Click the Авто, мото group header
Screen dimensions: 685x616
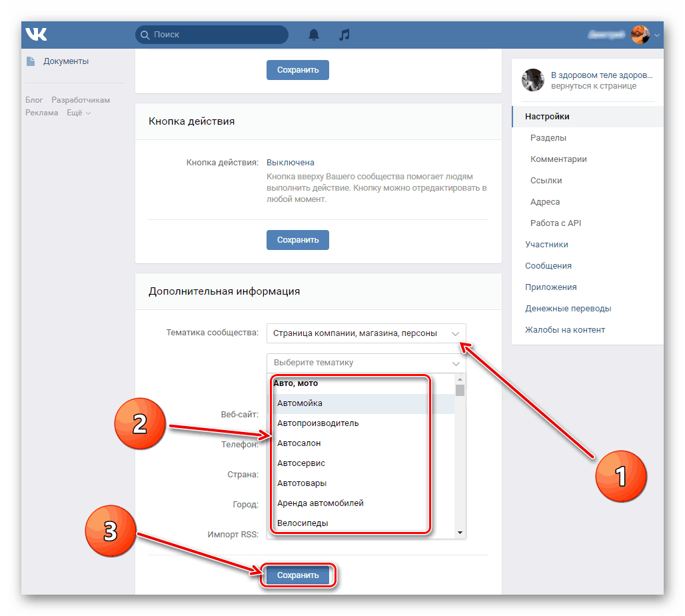pyautogui.click(x=296, y=383)
